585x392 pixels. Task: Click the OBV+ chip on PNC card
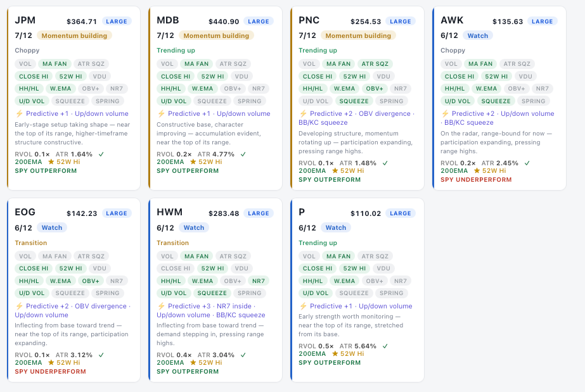pyautogui.click(x=375, y=89)
